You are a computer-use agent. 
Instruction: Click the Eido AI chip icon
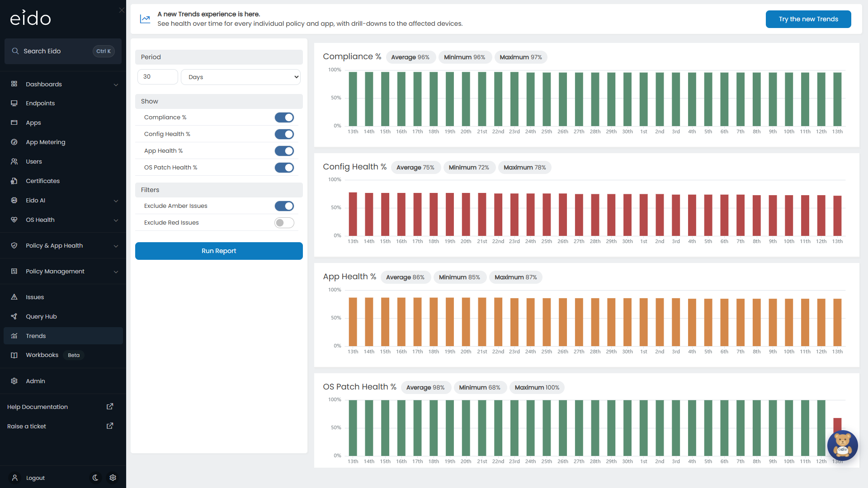click(14, 201)
